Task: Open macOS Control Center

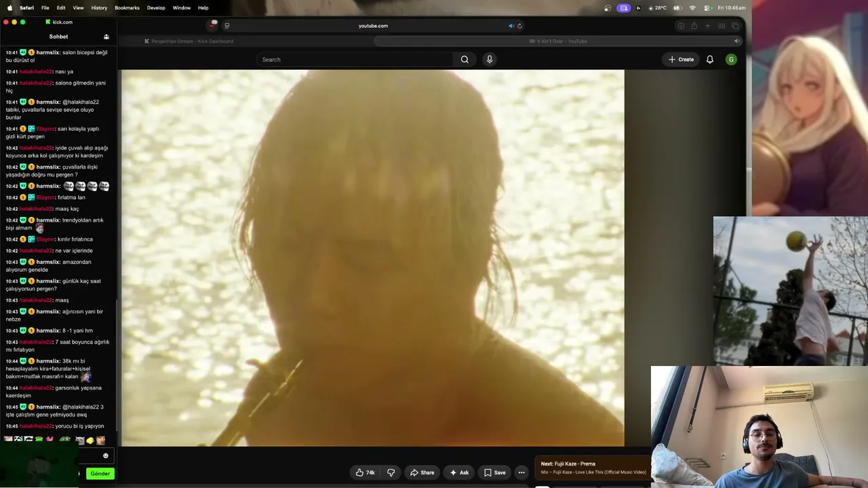Action: click(707, 7)
